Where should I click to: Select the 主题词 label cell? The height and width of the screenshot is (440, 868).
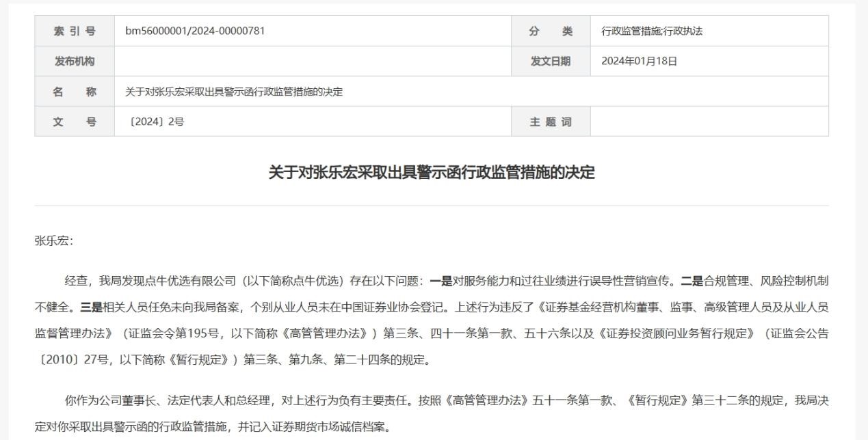tap(551, 122)
